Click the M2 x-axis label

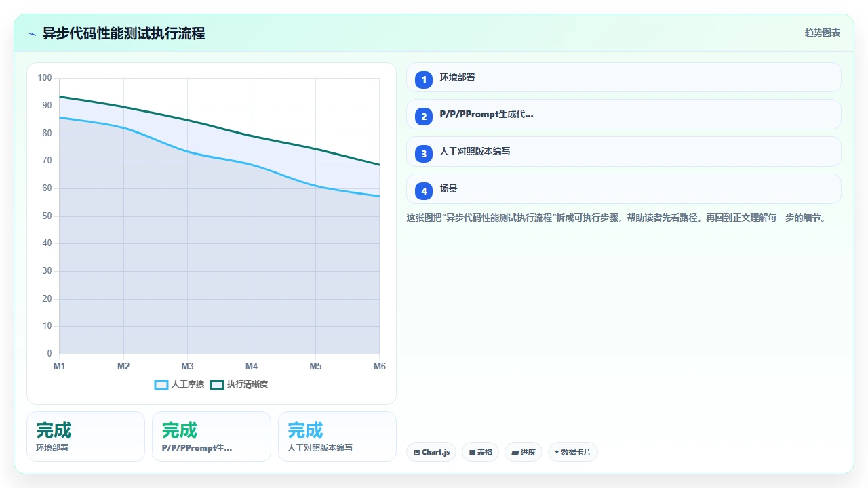123,366
